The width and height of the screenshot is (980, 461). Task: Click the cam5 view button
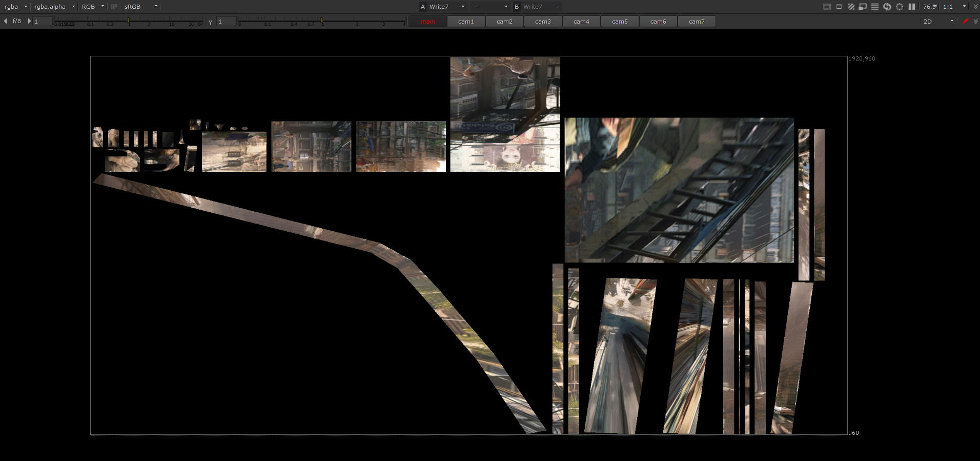click(620, 22)
